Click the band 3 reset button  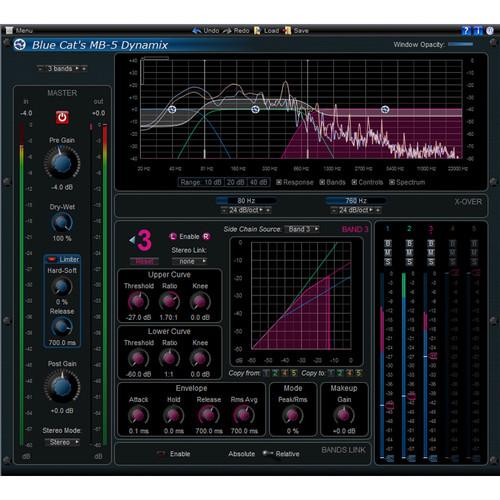tap(144, 261)
